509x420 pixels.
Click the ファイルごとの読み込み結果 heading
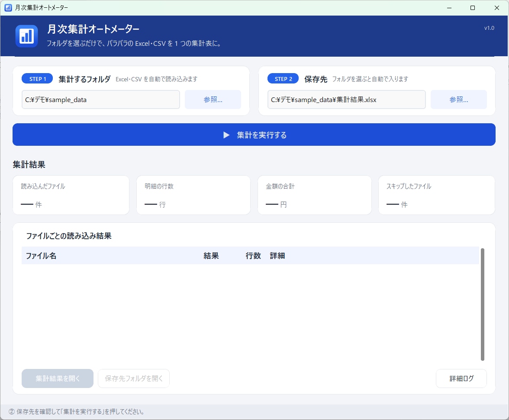pos(69,236)
